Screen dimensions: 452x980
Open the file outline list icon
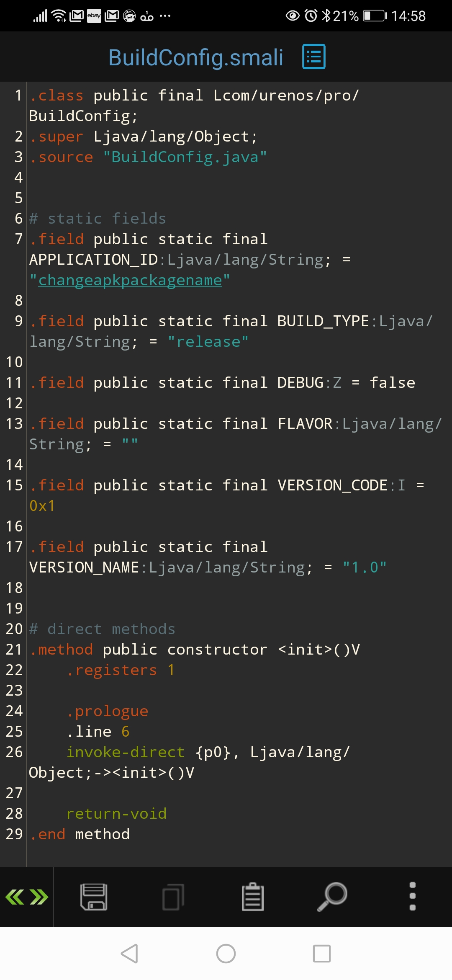coord(314,57)
